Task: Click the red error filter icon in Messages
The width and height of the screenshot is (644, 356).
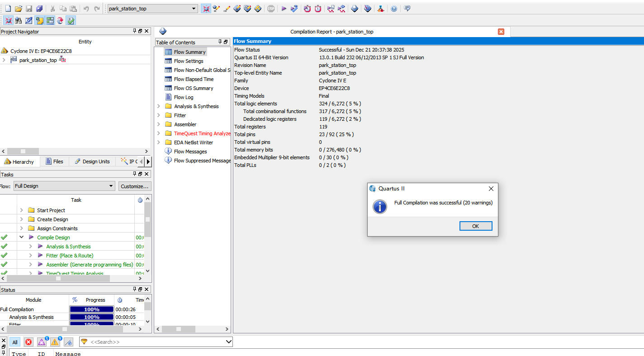Action: [x=28, y=342]
